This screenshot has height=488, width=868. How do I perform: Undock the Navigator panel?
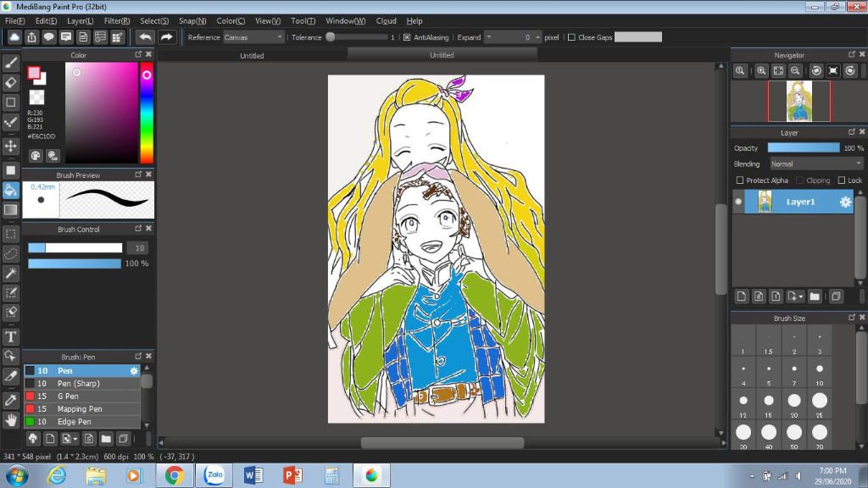(x=851, y=54)
